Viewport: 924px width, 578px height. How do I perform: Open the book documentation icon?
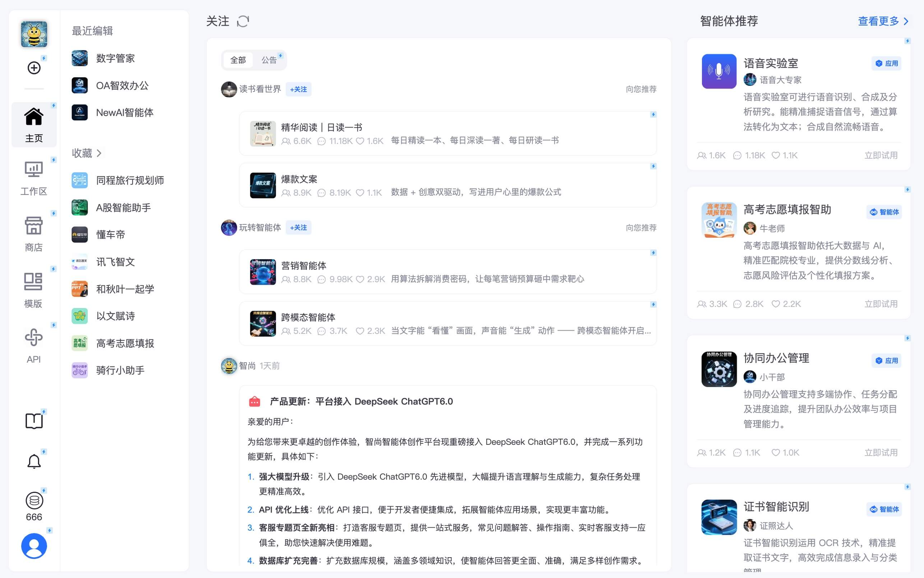[x=34, y=421]
